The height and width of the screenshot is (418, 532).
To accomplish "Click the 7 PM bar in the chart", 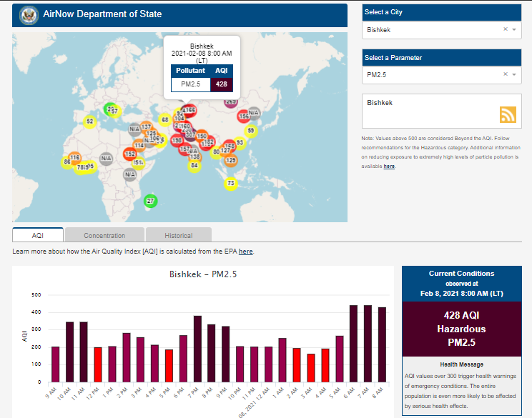I will 197,349.
